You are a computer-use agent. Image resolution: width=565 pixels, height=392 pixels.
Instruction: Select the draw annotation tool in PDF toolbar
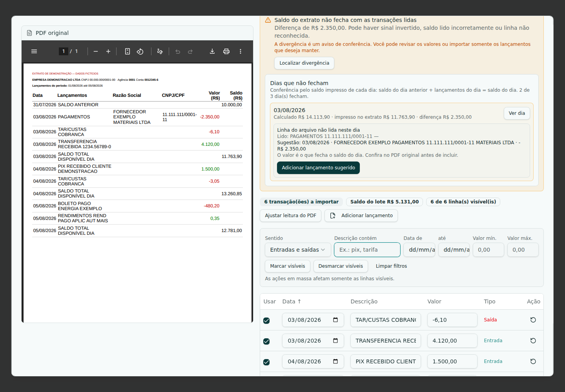pyautogui.click(x=160, y=51)
